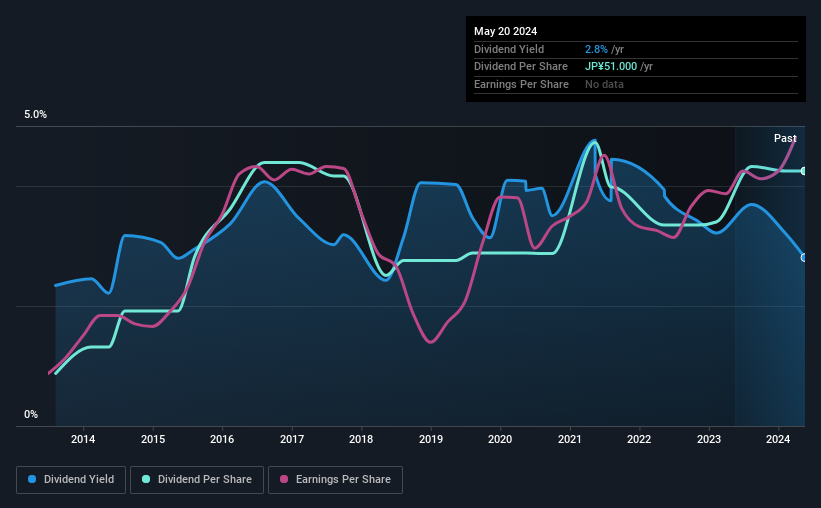Click the 2017 x-axis label
The height and width of the screenshot is (508, 821).
click(x=292, y=439)
